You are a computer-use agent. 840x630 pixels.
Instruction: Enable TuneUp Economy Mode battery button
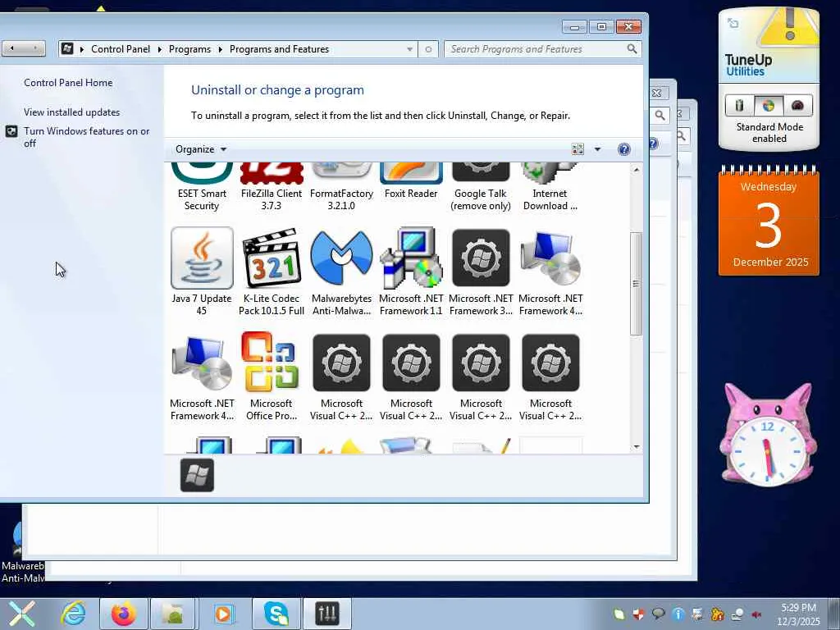[739, 106]
